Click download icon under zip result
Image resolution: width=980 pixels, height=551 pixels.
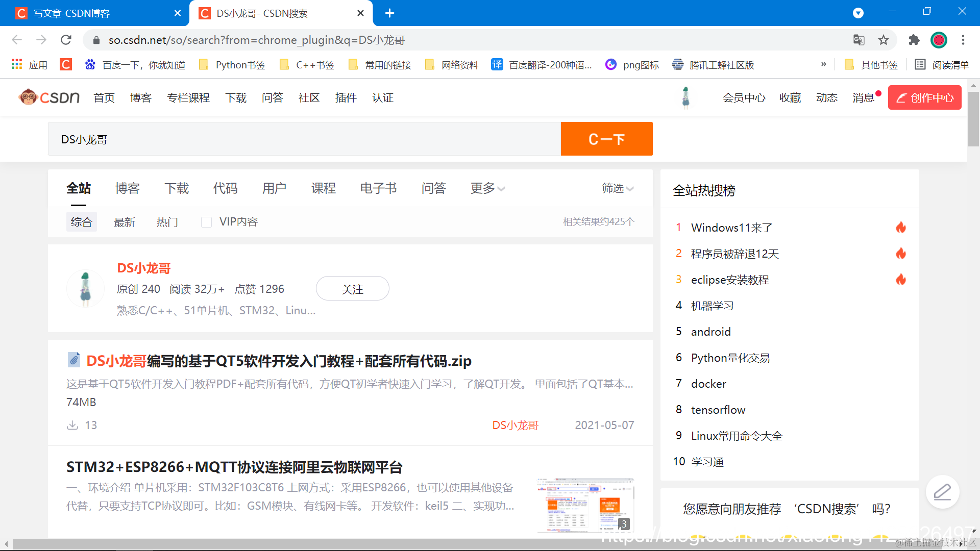[x=72, y=425]
